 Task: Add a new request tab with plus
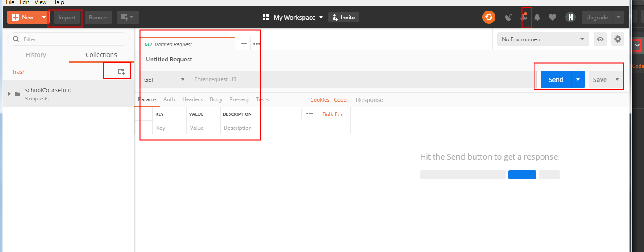244,44
